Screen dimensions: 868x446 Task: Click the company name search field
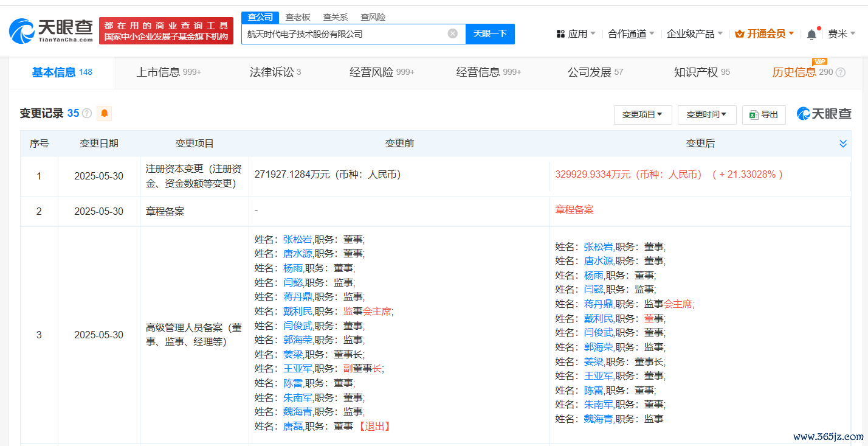click(x=343, y=33)
